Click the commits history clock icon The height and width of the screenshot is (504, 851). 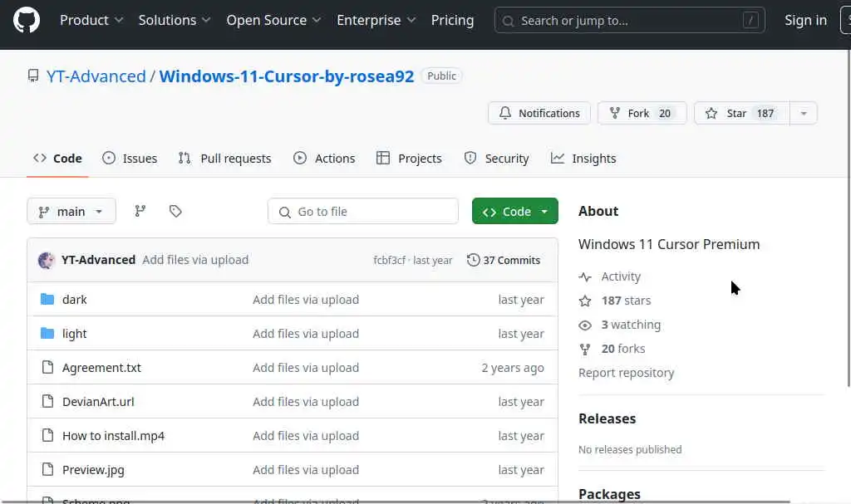point(473,260)
